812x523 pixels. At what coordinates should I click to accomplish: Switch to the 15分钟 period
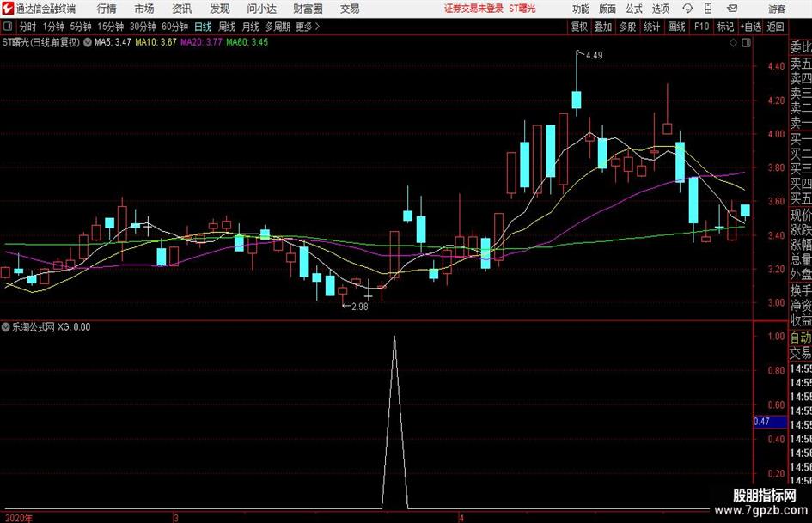pos(111,27)
